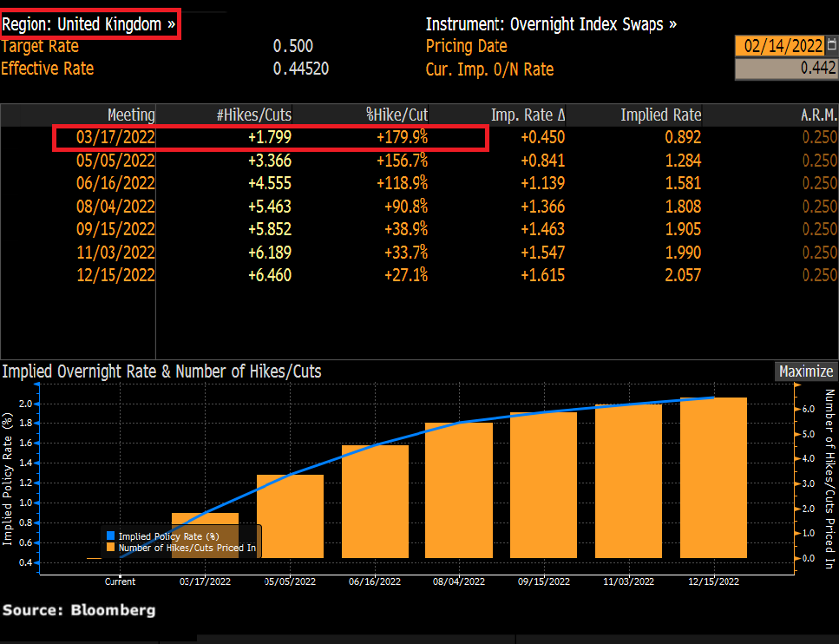839x644 pixels.
Task: Click the Imp. Rate Δ column header
Action: coord(528,115)
